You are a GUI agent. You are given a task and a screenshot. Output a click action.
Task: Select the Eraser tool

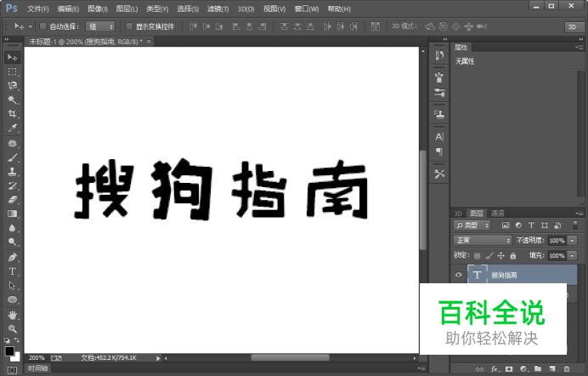click(12, 200)
